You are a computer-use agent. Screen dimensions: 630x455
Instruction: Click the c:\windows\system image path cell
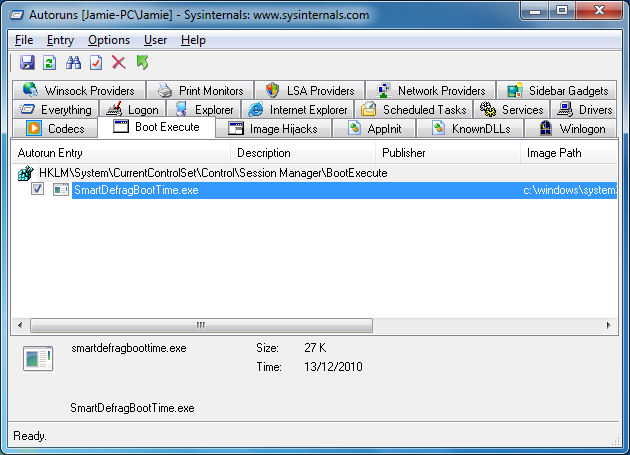pyautogui.click(x=570, y=190)
